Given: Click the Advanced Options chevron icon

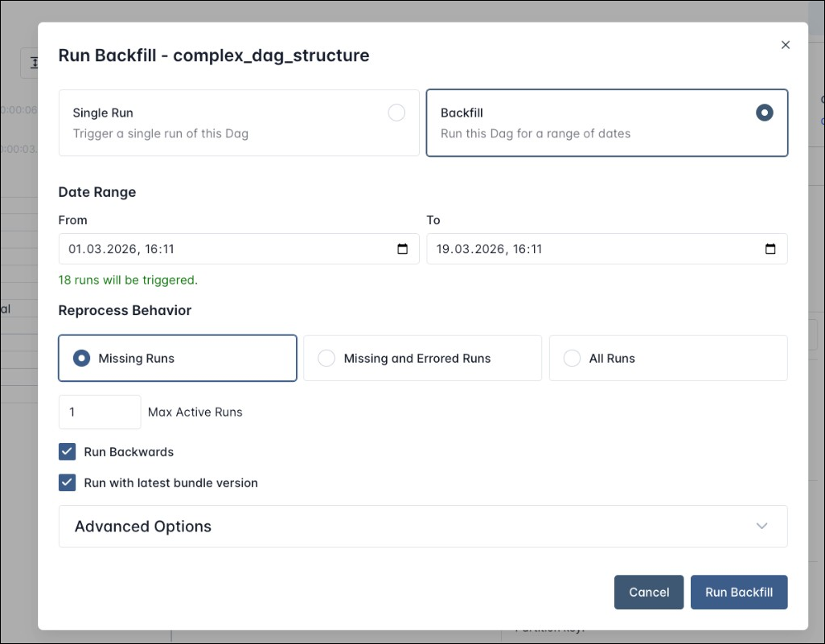Looking at the screenshot, I should [762, 526].
